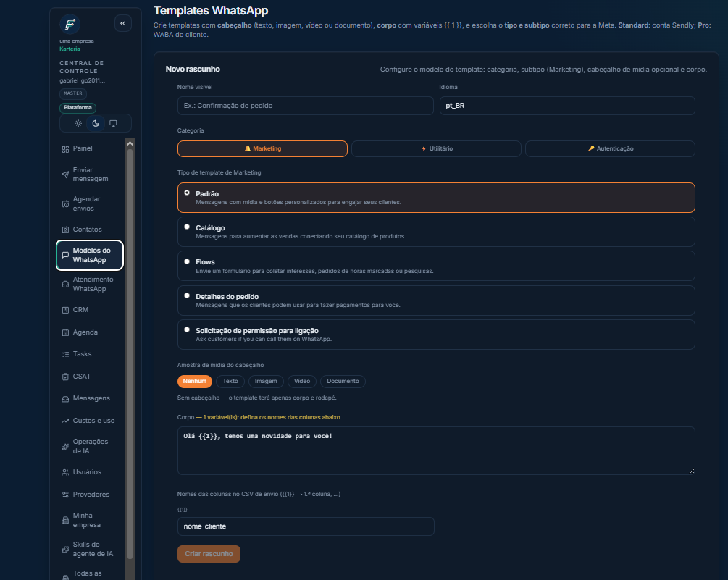Choose Texto header media option

pos(230,382)
